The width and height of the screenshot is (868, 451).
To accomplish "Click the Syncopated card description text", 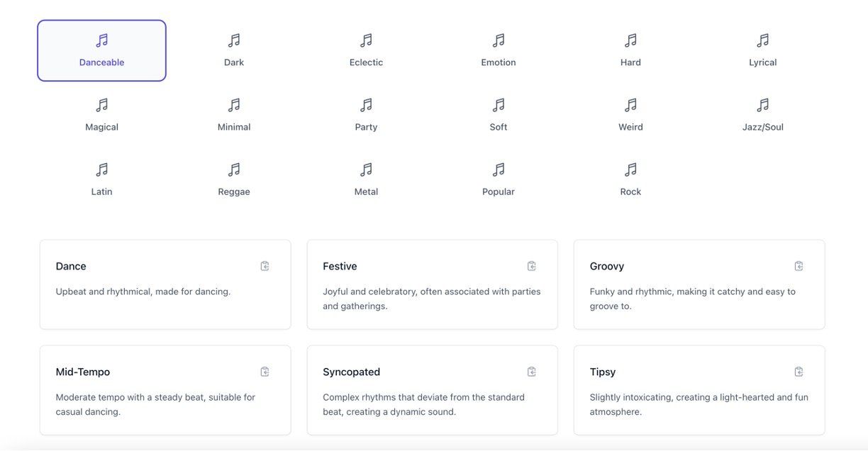I will tap(423, 404).
